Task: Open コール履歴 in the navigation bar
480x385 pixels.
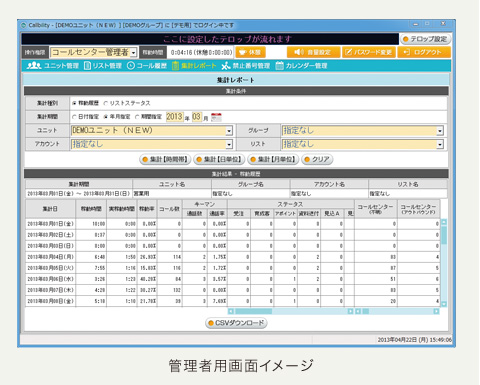Action: (x=147, y=66)
